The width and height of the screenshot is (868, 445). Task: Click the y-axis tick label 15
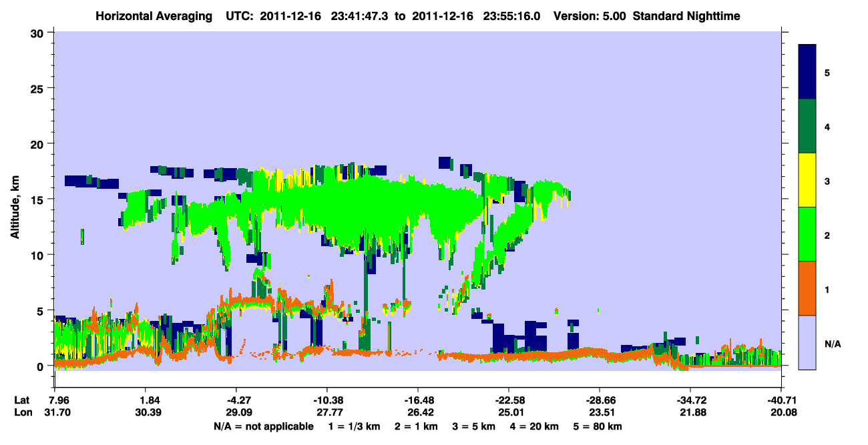coord(37,199)
